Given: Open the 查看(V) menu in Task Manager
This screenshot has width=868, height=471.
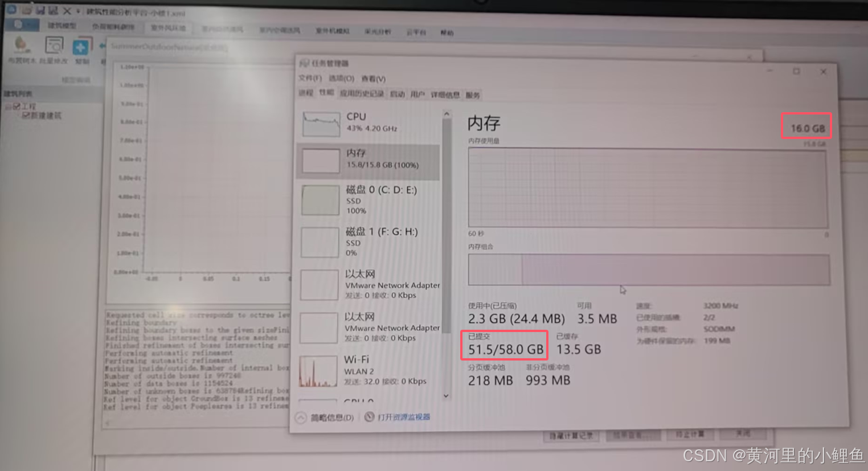Looking at the screenshot, I should click(x=374, y=79).
